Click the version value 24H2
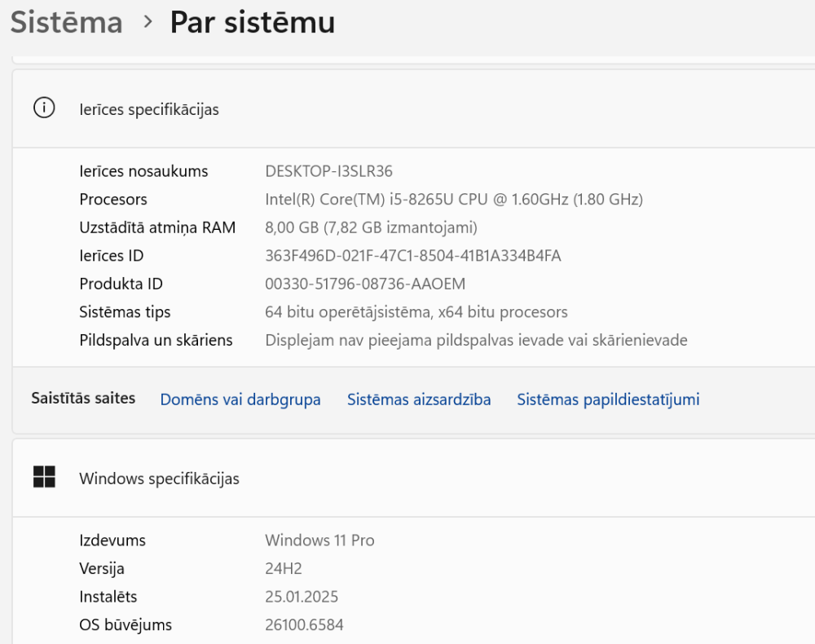Image resolution: width=815 pixels, height=644 pixels. pos(284,568)
